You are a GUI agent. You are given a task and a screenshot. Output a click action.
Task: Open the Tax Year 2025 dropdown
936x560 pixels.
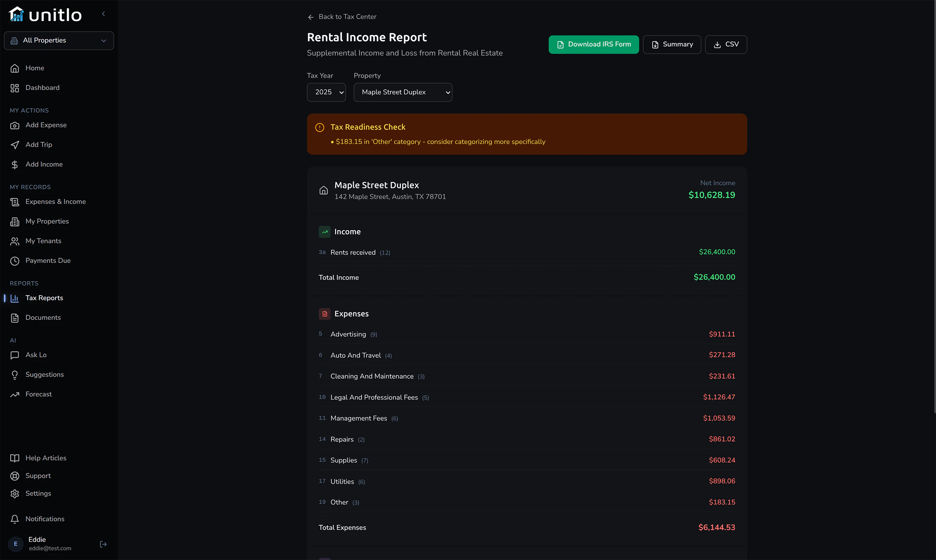tap(326, 92)
